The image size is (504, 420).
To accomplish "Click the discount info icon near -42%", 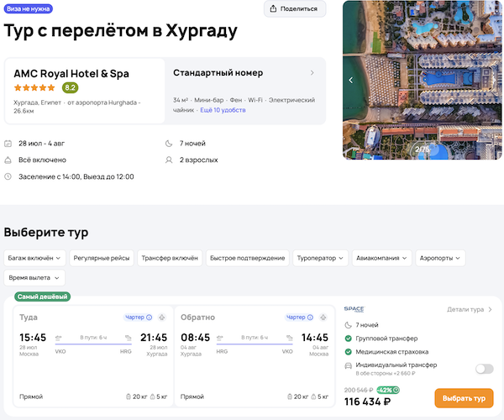I will coord(397,390).
